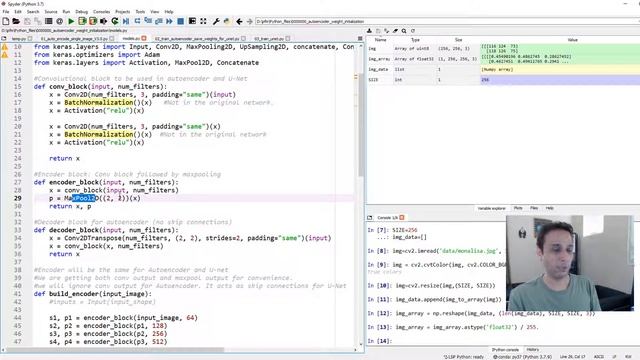Click the debugger continue icon
640x360 pixels.
169,21
